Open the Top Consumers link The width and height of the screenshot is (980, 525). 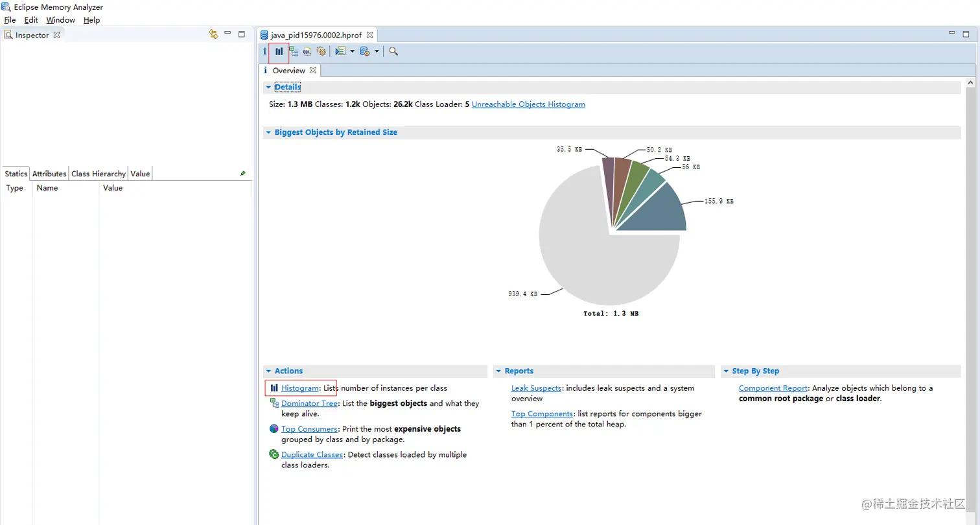click(x=309, y=429)
